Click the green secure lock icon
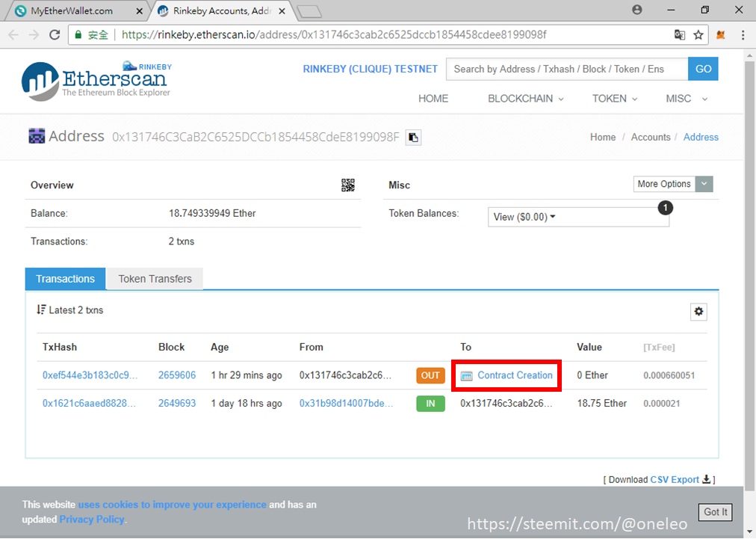 [x=78, y=34]
